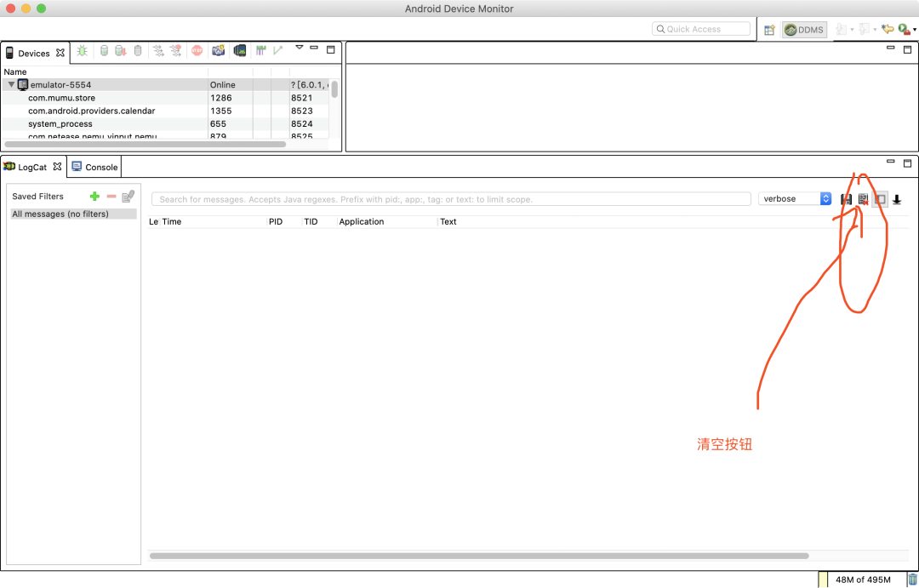Activate the DDMS perspective button
The image size is (919, 588).
point(803,29)
